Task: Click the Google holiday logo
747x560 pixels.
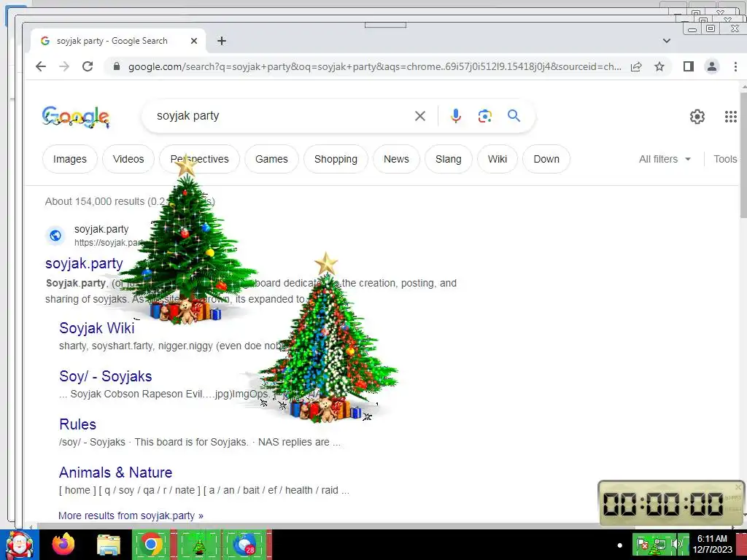Action: coord(76,117)
